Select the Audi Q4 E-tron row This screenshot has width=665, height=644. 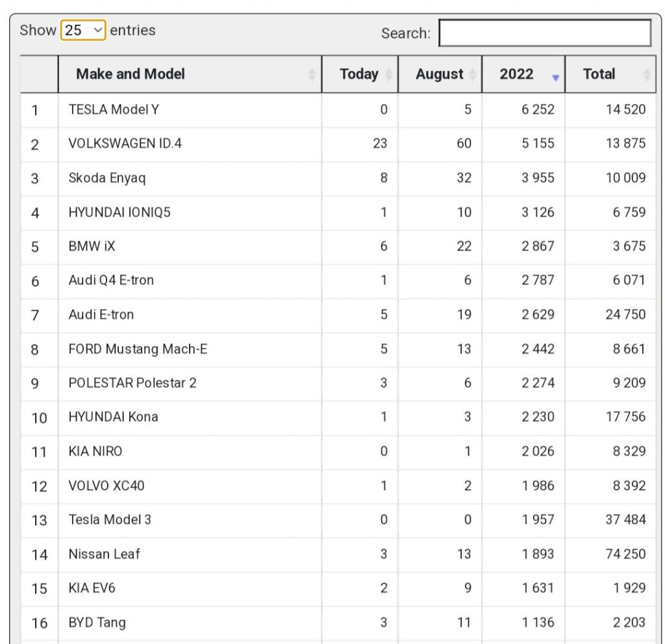(111, 280)
